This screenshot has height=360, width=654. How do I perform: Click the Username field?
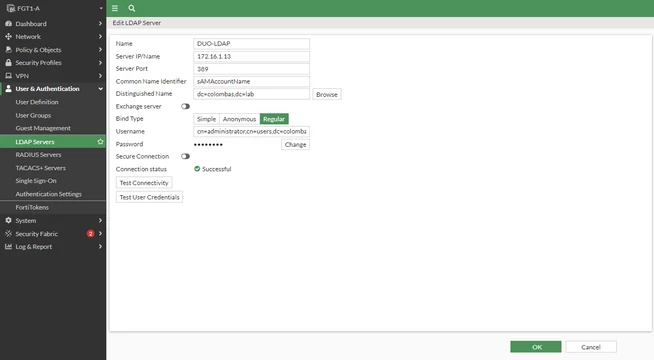click(x=252, y=131)
